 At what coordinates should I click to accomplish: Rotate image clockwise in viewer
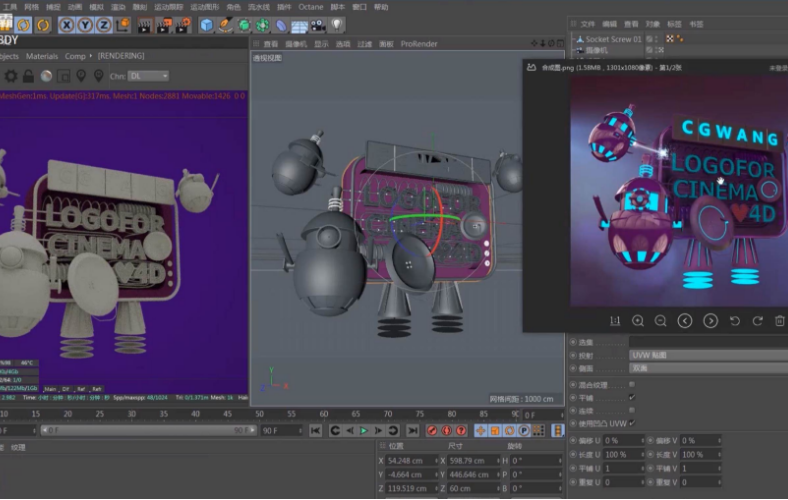tap(757, 321)
